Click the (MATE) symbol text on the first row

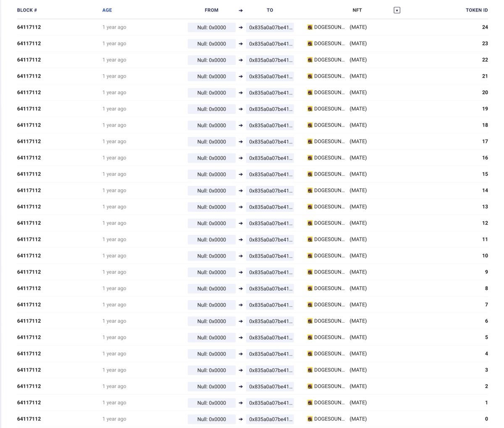357,27
